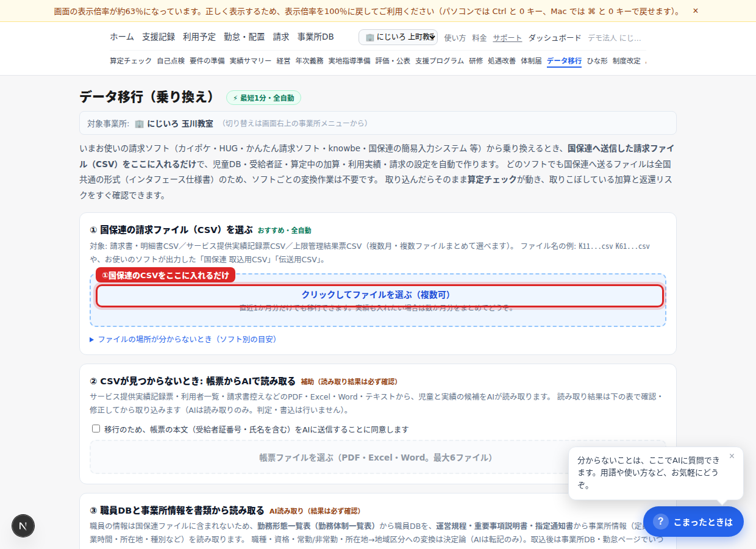Tick the AI送信 consent checkbox
756x549 pixels.
pos(96,429)
